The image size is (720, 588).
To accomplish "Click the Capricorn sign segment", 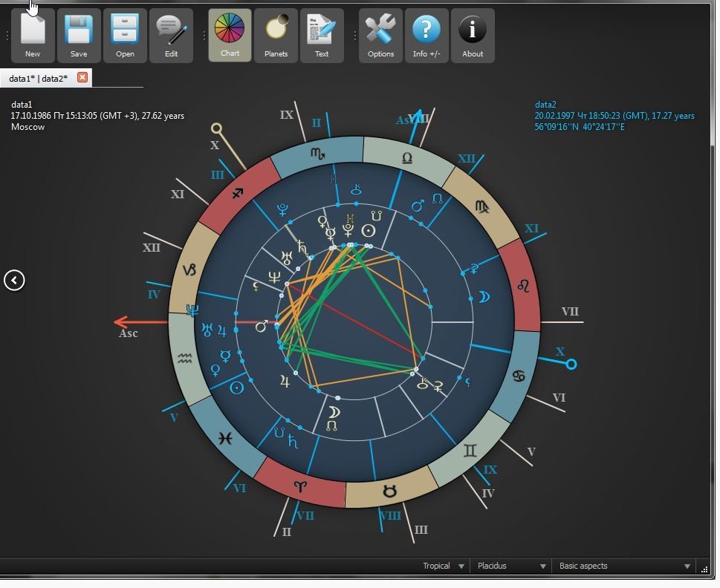I will point(190,269).
